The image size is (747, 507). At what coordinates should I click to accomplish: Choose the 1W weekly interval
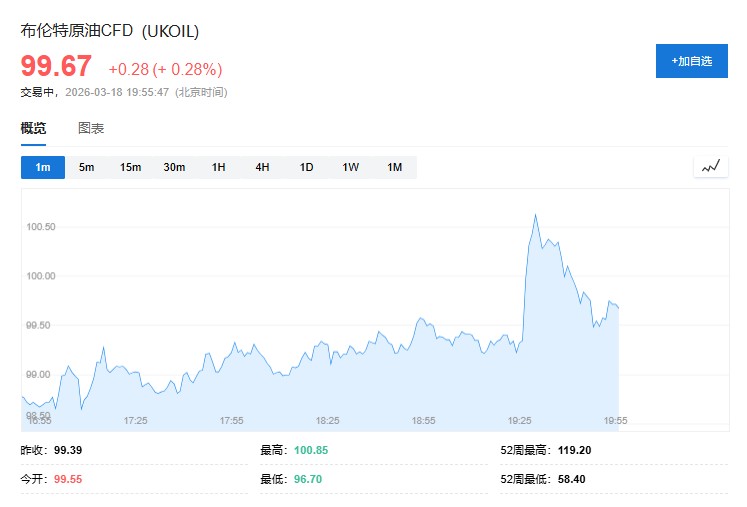(350, 167)
